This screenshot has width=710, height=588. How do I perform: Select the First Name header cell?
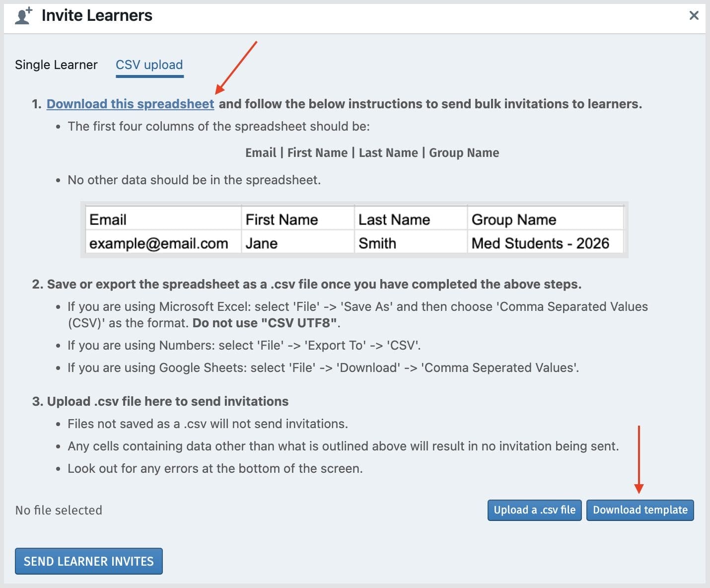[282, 220]
